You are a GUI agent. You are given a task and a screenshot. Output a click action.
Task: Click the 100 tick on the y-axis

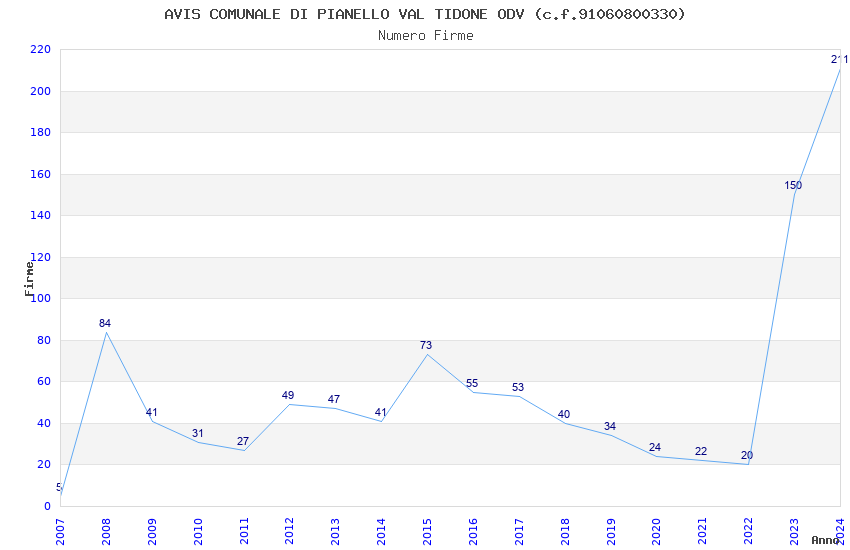coord(41,299)
